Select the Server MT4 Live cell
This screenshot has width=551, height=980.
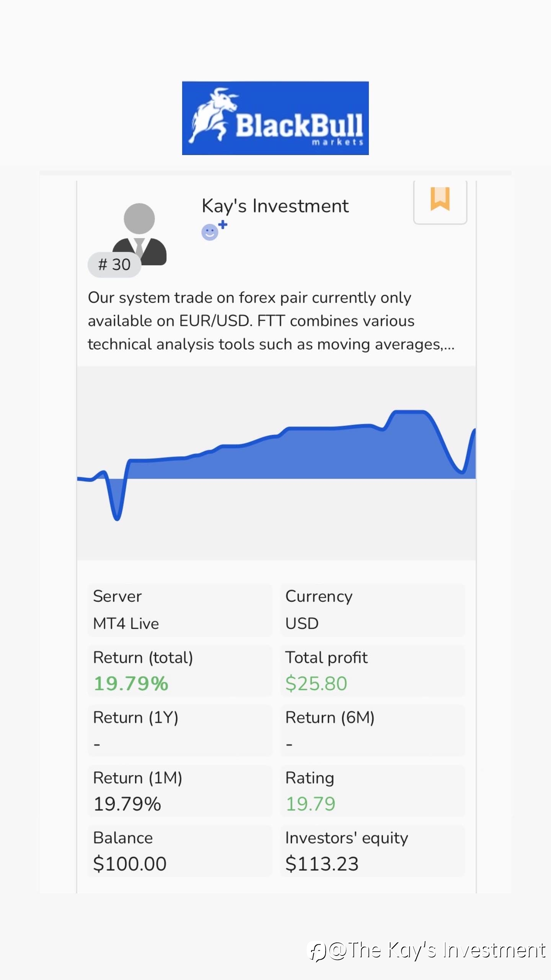[180, 610]
